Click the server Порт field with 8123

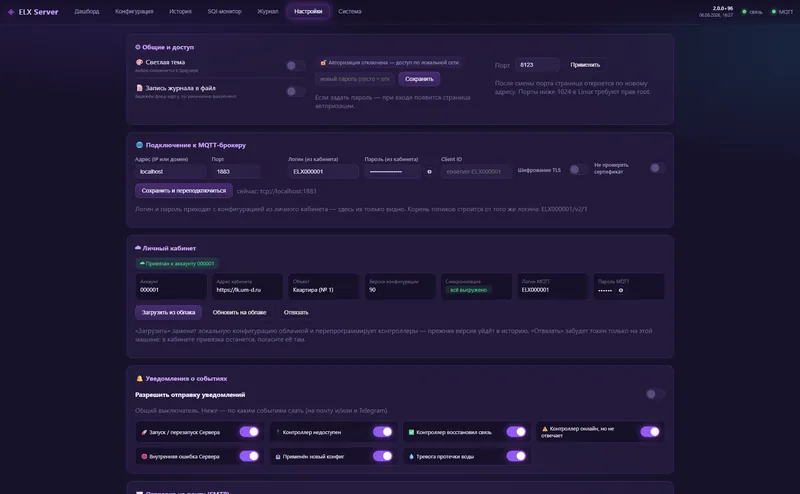click(x=537, y=65)
